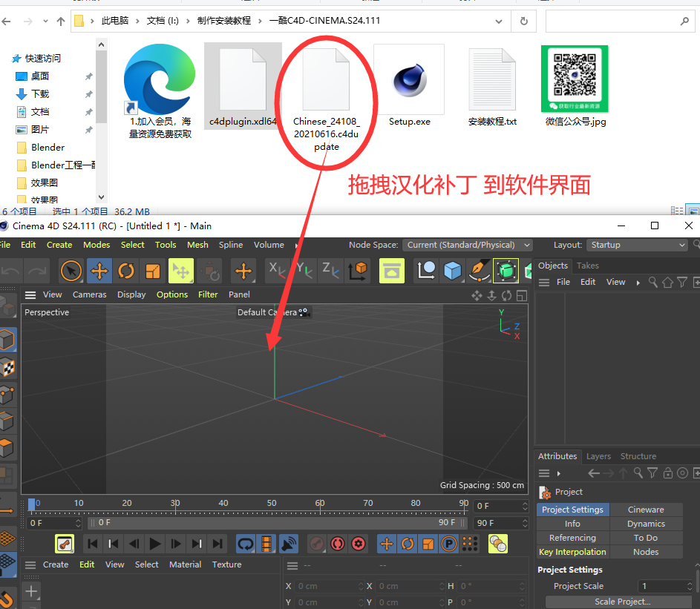Open the viewport hamburger menu

30,295
